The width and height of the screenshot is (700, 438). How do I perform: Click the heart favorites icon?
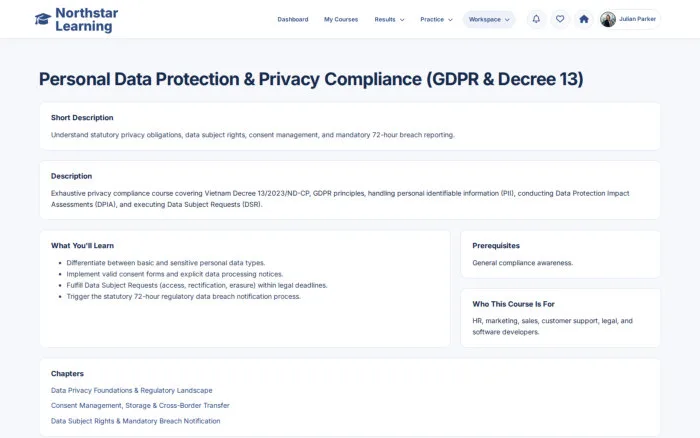coord(560,19)
